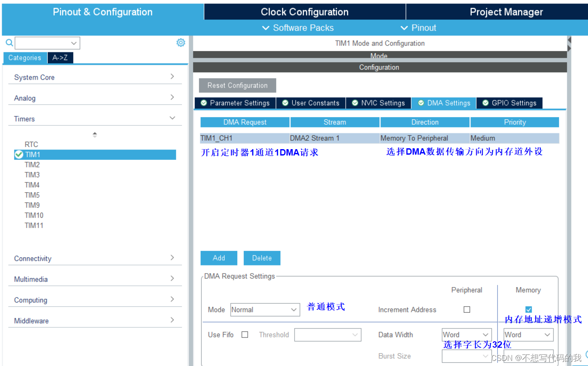Screen dimensions: 588x366
Task: Click the green check icon beside TIM1
Action: (19, 155)
